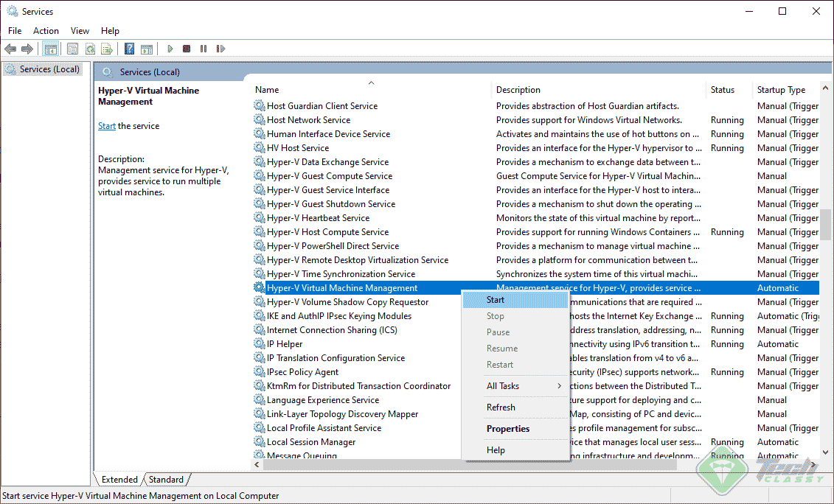Click the Start link for Hyper-V Virtual Machine Management
The image size is (834, 504).
coord(106,125)
